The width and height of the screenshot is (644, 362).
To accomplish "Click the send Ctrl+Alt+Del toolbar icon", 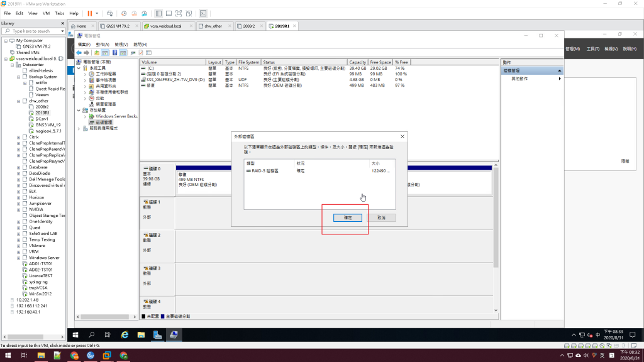I will 109,14.
